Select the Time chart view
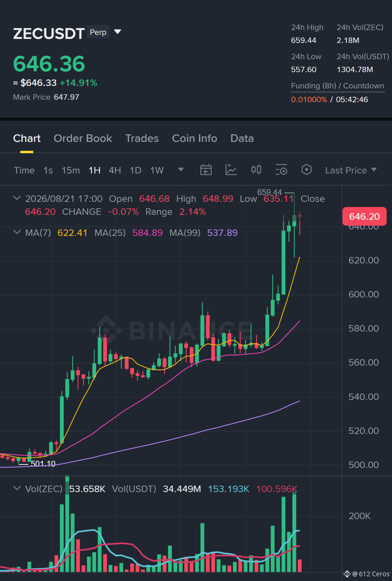This screenshot has height=581, width=392. [x=24, y=170]
